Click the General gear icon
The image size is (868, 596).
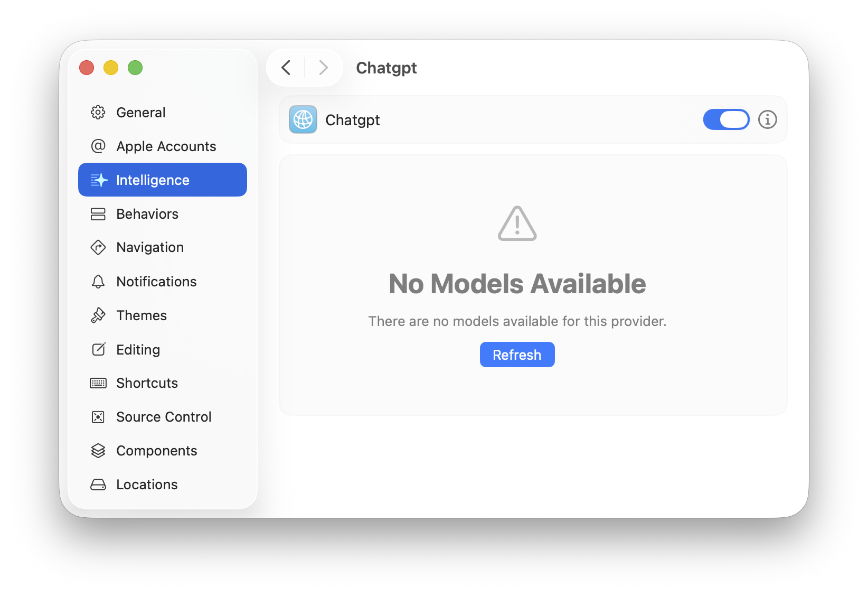click(x=98, y=113)
